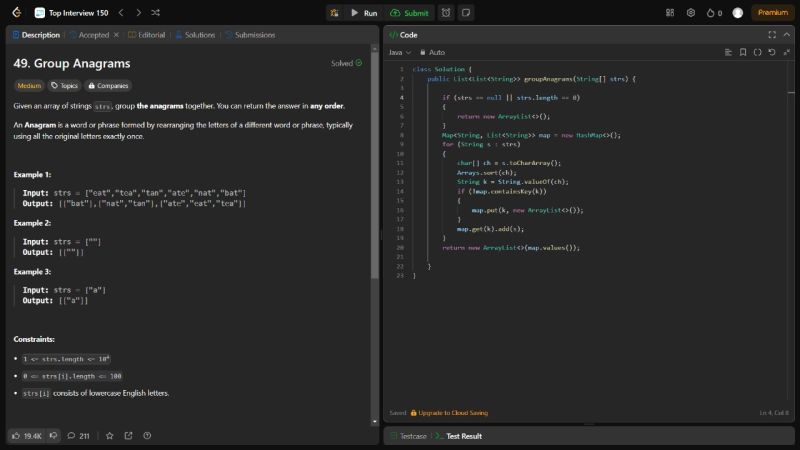Open the Testcase tab

coord(408,436)
